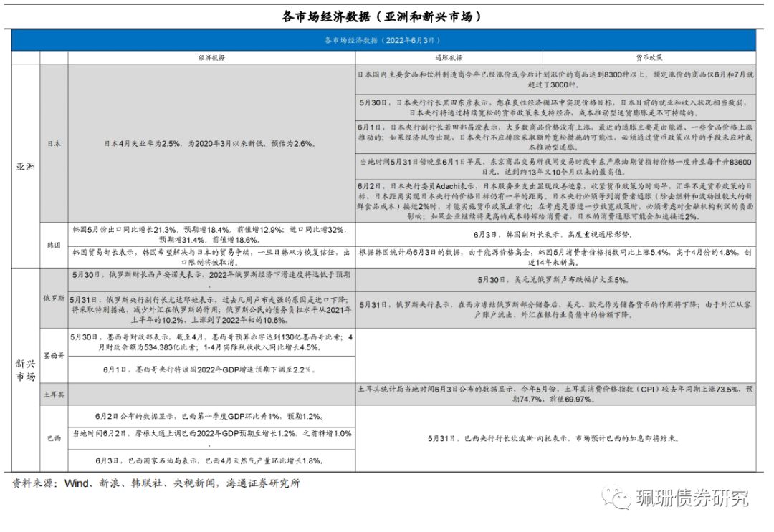774x532 pixels.
Task: Click the 韩国贸易部长 trade dispute cell
Action: (x=211, y=257)
